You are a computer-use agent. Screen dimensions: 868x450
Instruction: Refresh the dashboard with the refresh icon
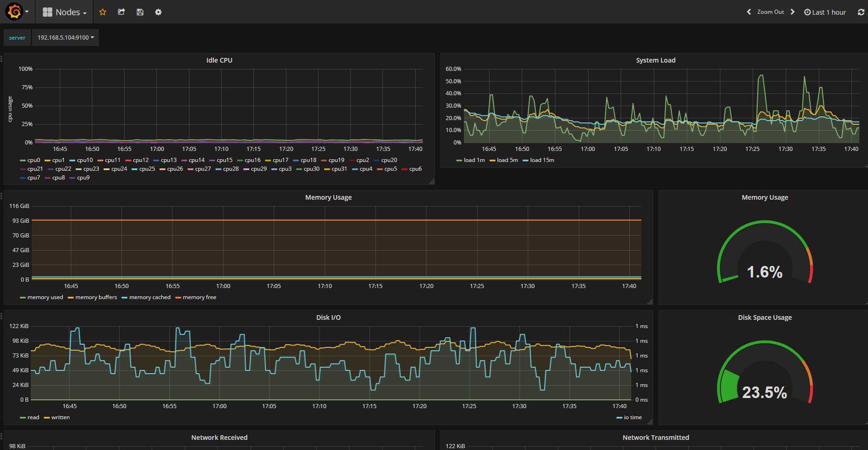(861, 12)
